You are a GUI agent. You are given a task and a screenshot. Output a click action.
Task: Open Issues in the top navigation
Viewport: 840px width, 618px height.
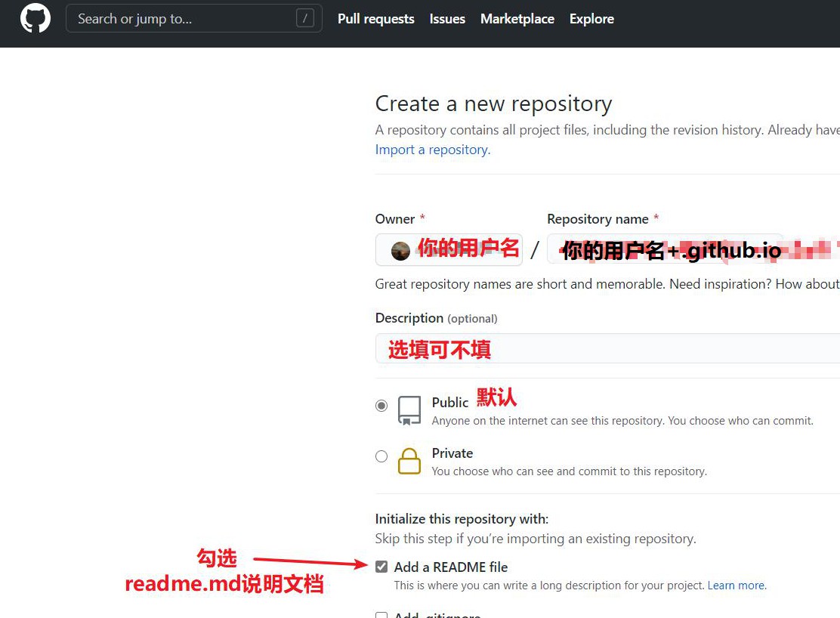coord(447,19)
